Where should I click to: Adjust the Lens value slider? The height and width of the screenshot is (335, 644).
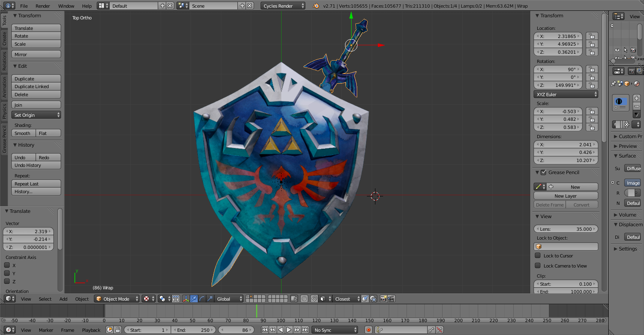566,229
